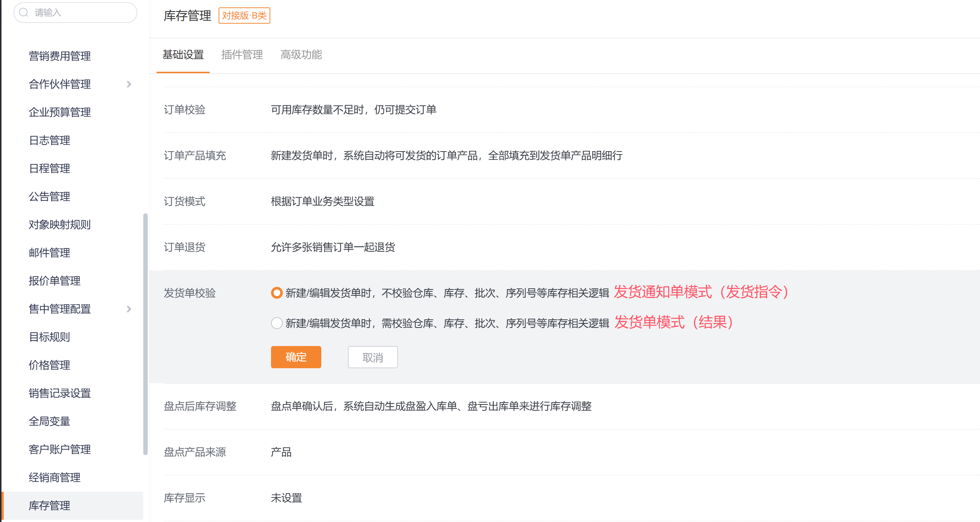Open the 价格管理 sidebar entry

point(49,365)
